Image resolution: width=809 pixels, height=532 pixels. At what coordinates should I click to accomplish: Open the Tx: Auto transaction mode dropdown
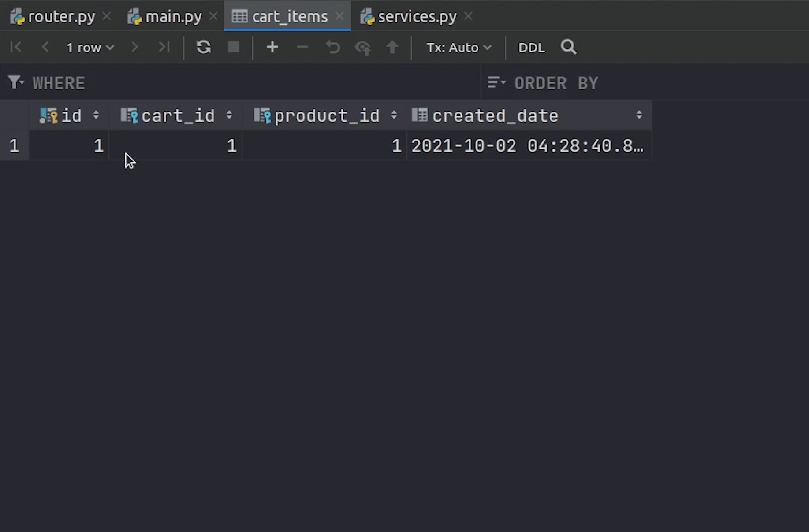click(459, 48)
